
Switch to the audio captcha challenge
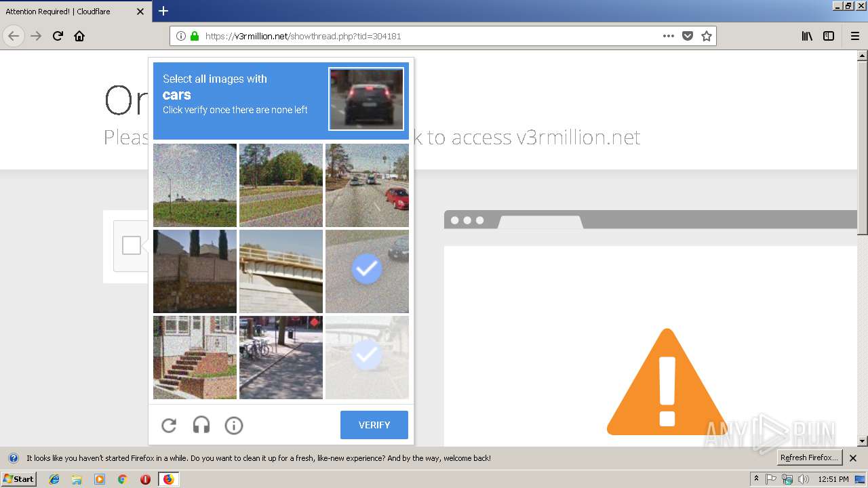click(201, 426)
